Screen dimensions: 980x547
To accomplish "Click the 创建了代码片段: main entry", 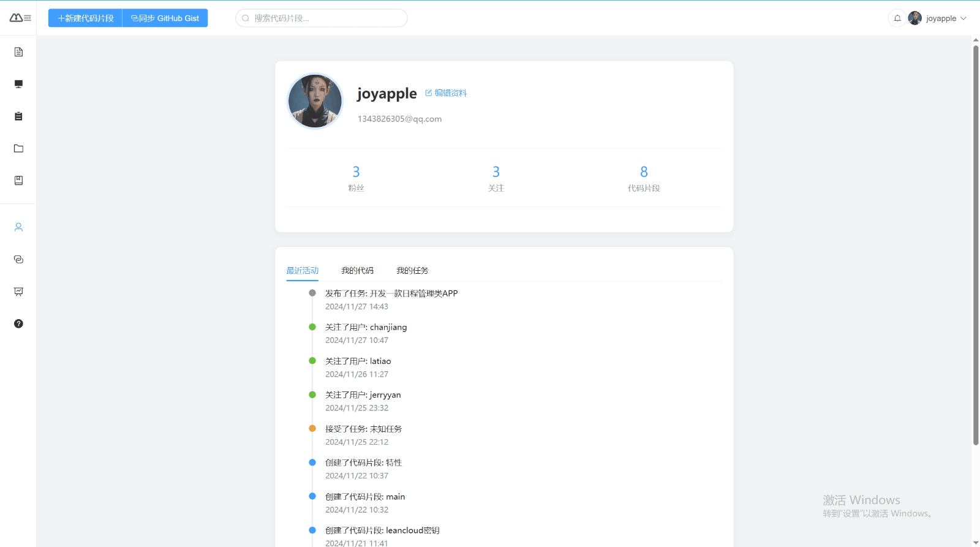I will (x=365, y=497).
